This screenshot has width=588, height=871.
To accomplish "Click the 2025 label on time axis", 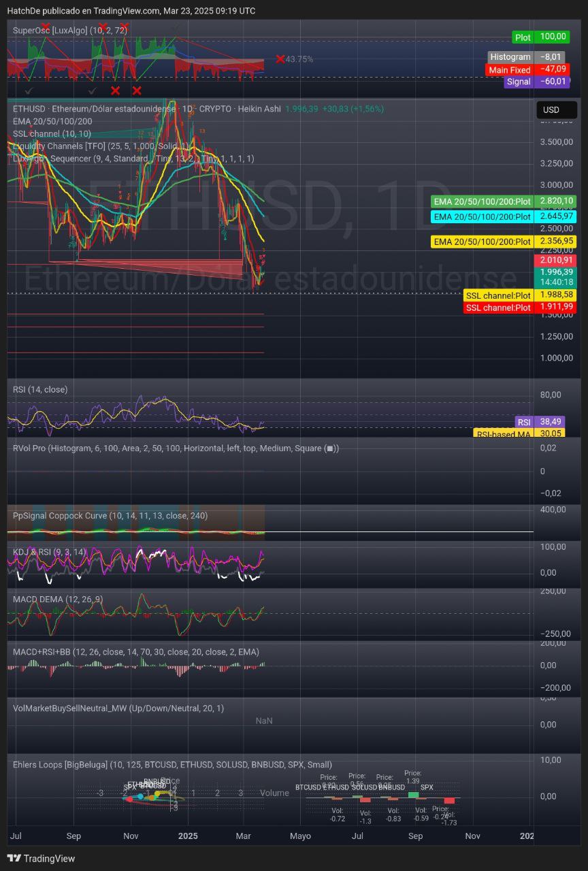I will 188,836.
